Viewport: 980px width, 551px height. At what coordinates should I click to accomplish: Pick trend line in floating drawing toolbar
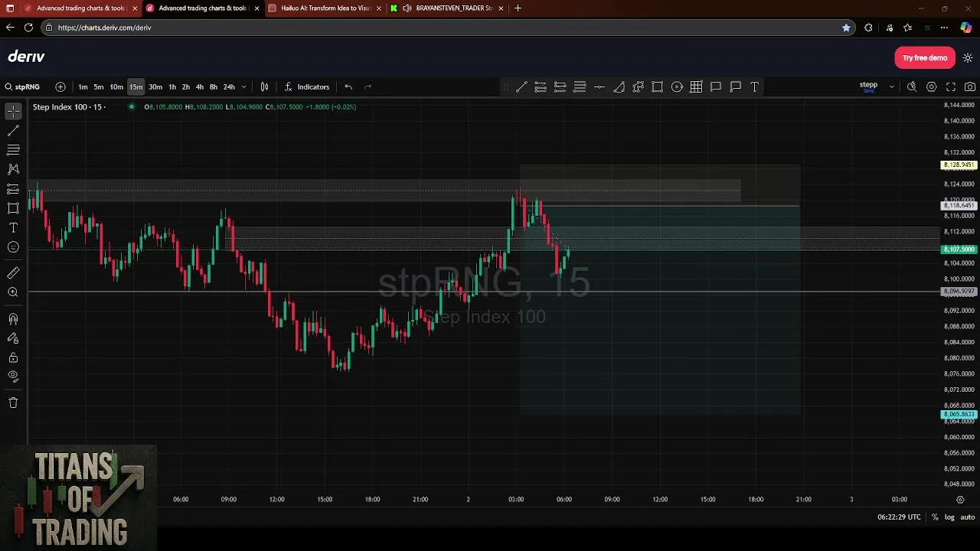(x=521, y=87)
